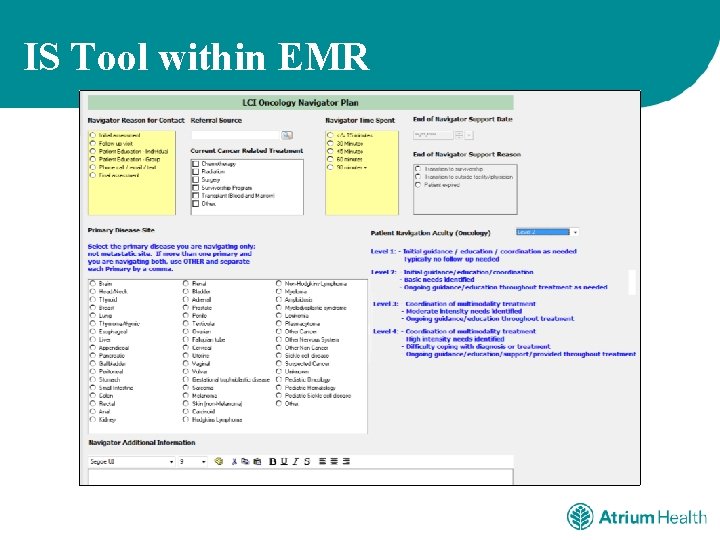Select Pediatric Oncology disease site
Image resolution: width=720 pixels, height=540 pixels.
tap(278, 379)
